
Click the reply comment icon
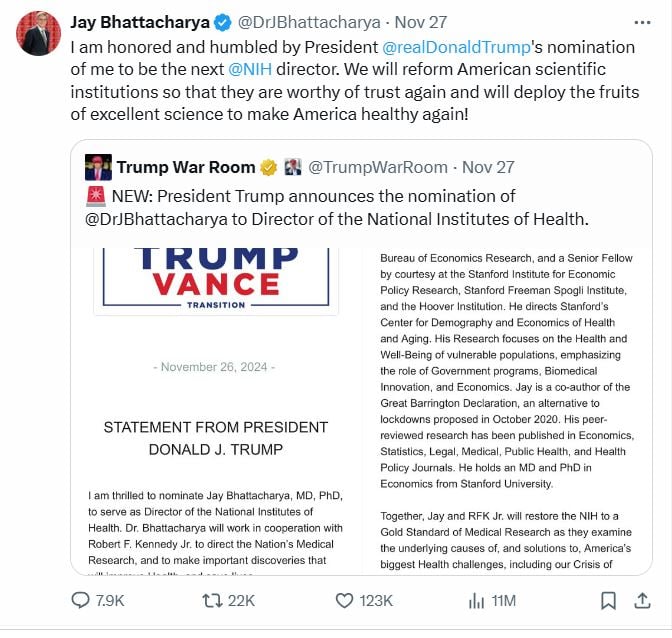pyautogui.click(x=81, y=600)
